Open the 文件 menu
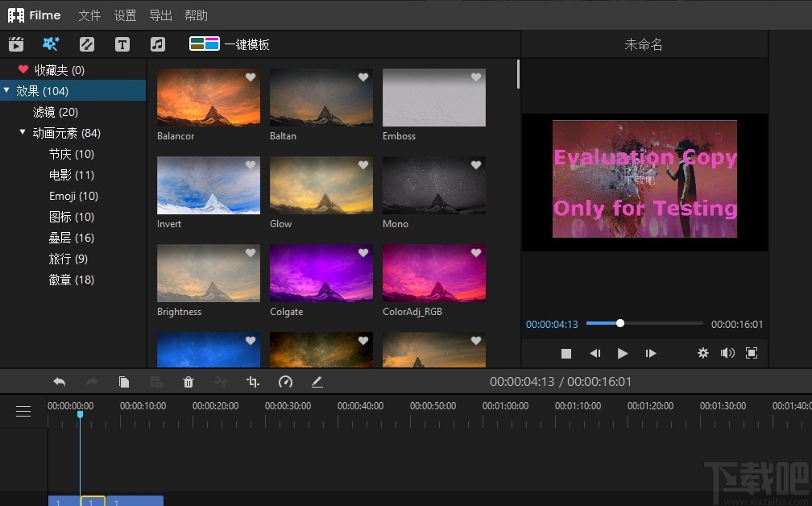 [89, 15]
